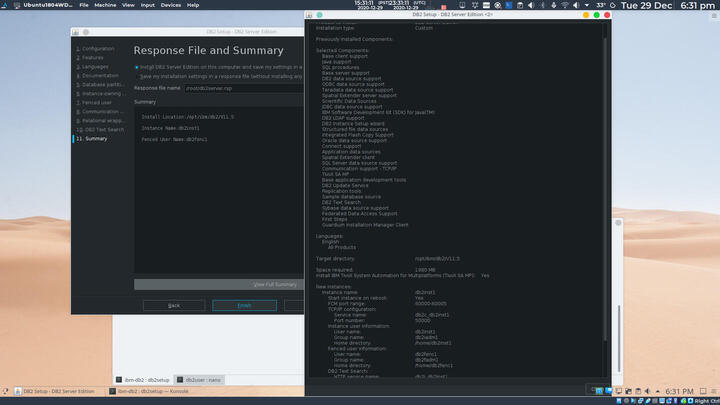The height and width of the screenshot is (405, 720).
Task: Click the Konsole window vertical scrollbar
Action: coord(619,339)
